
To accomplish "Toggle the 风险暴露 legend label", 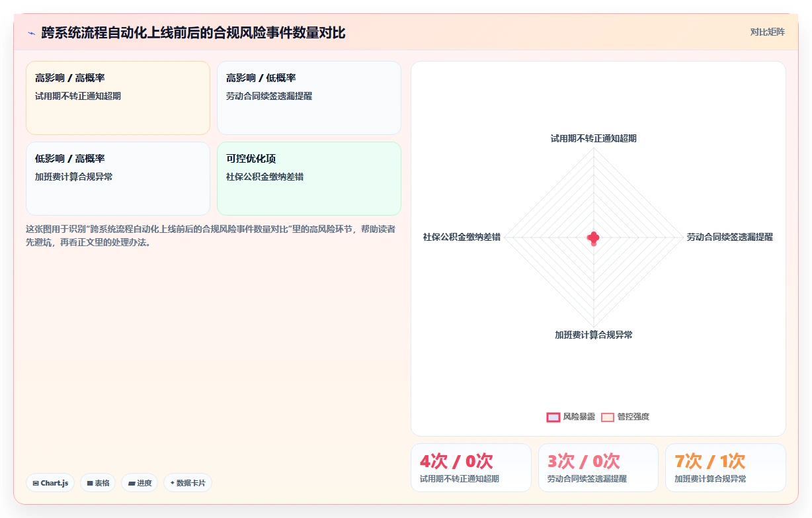I will click(579, 417).
